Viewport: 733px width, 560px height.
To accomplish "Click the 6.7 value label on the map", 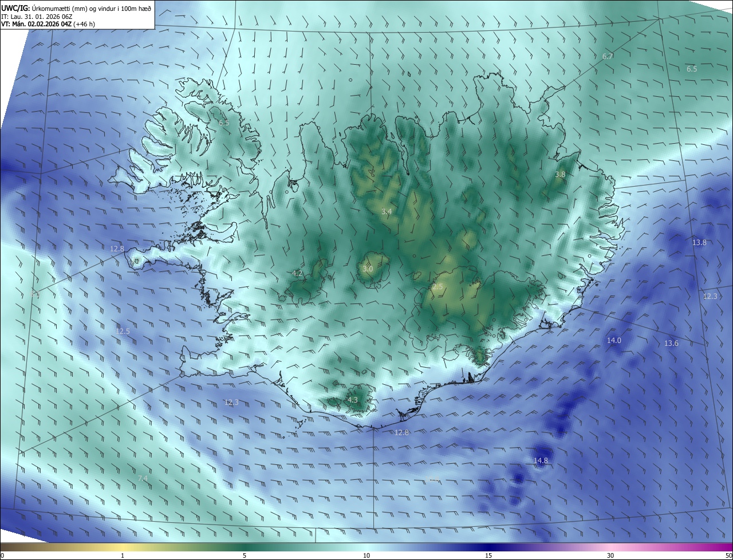I will click(x=608, y=56).
